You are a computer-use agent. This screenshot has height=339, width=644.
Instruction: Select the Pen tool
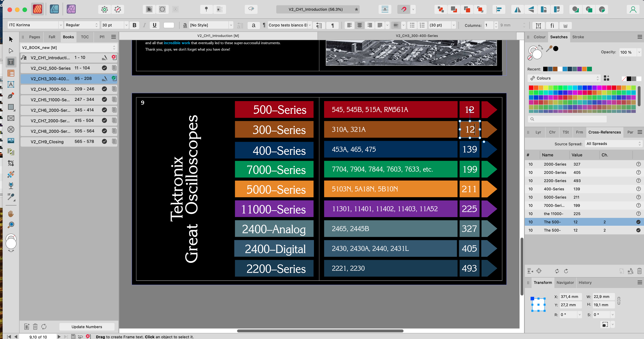coord(11,96)
